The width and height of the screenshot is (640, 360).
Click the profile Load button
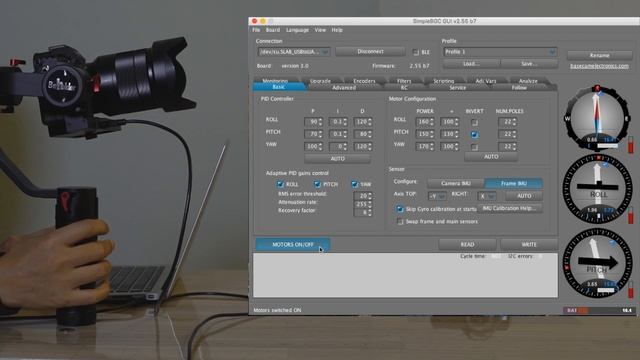pos(471,64)
